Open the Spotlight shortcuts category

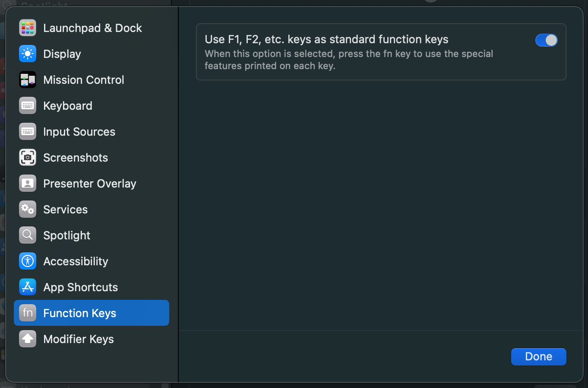pos(92,235)
